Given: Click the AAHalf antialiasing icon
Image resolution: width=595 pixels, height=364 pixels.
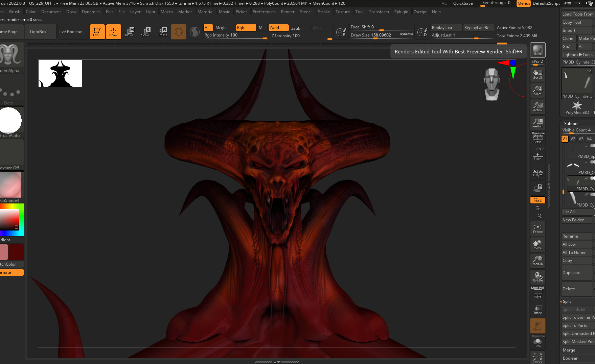Looking at the screenshot, I should (537, 123).
